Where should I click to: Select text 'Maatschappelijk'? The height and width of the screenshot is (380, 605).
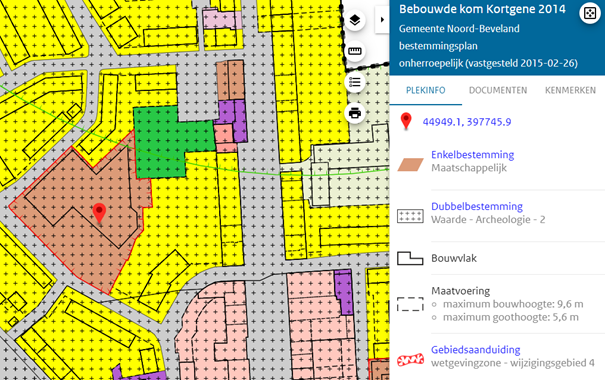coord(469,168)
